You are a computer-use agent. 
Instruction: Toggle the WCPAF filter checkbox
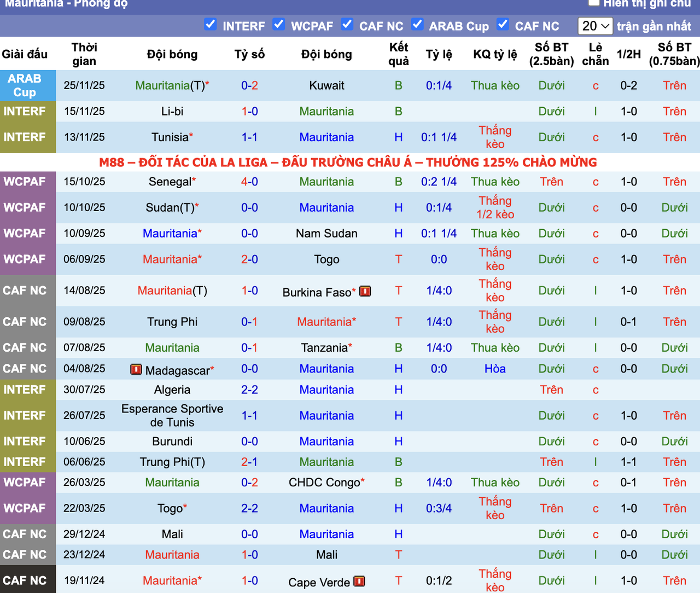pos(278,25)
